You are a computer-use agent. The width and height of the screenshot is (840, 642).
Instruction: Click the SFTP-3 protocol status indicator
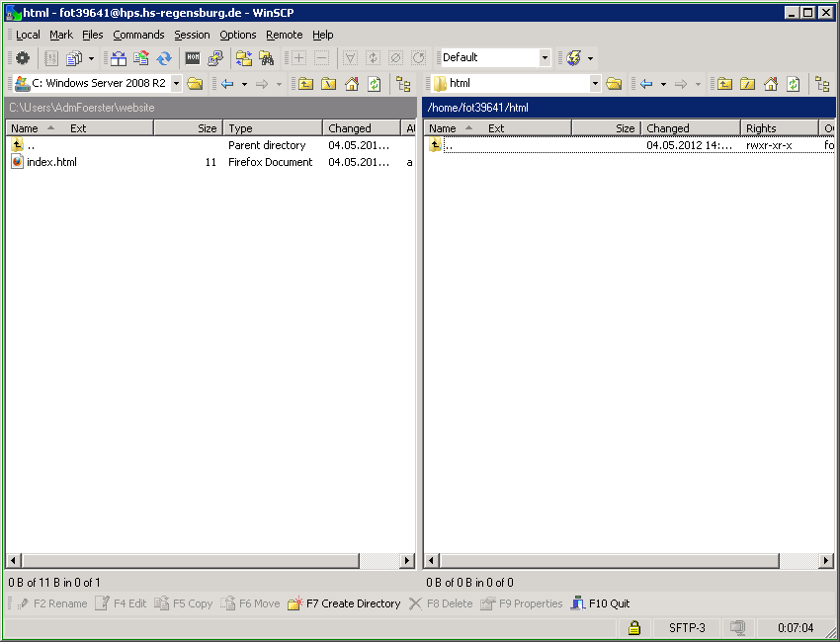[x=687, y=627]
